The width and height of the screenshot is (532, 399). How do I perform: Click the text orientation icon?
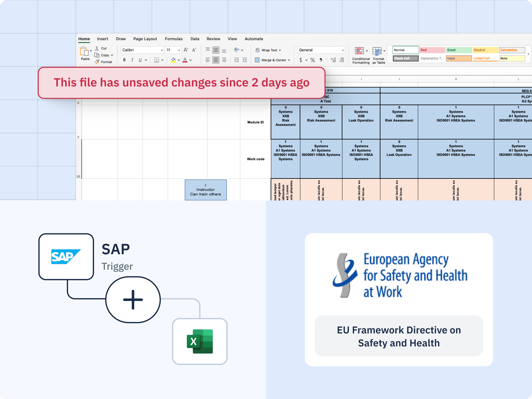[x=237, y=50]
